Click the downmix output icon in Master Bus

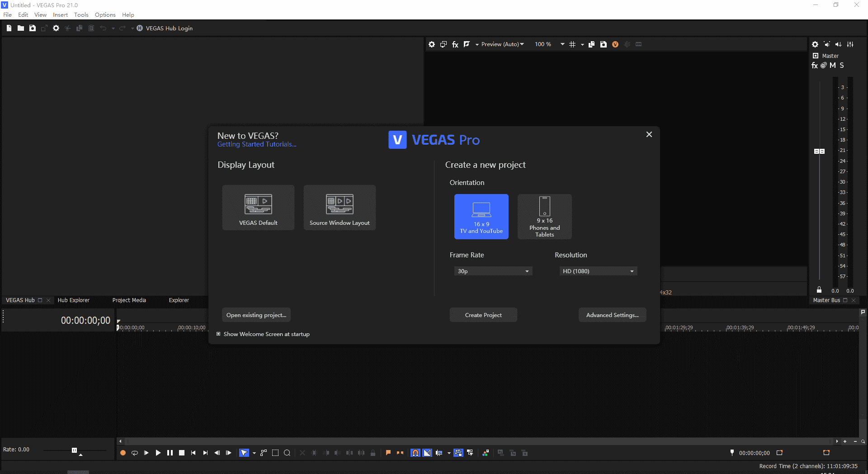pos(827,44)
